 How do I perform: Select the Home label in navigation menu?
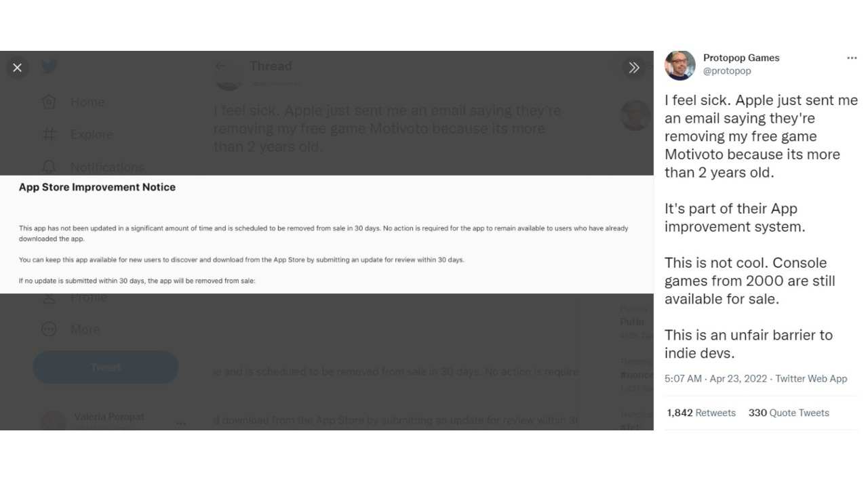pos(87,102)
